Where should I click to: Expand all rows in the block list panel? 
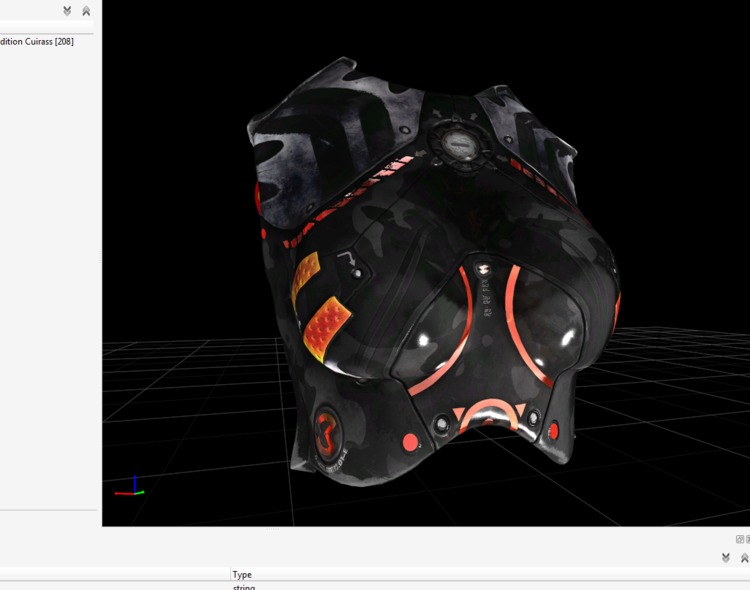click(x=67, y=11)
